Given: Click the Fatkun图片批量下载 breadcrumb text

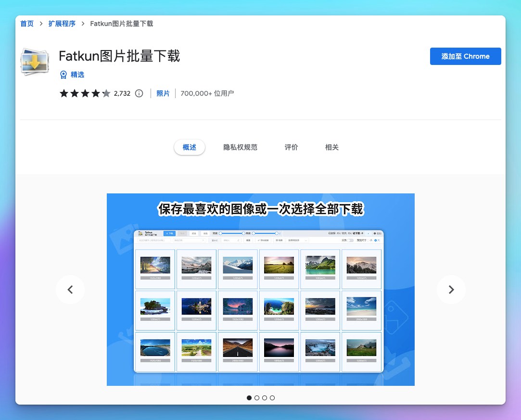Looking at the screenshot, I should 122,24.
